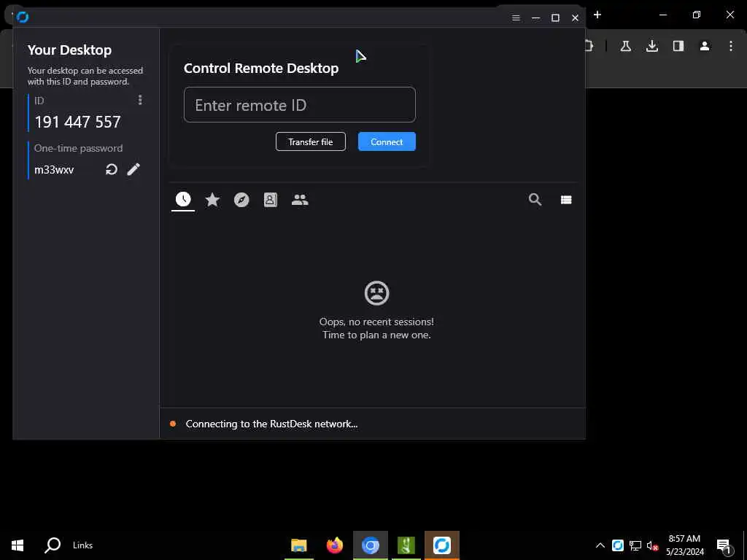Open the browser three-dot menu
Image resolution: width=747 pixels, height=560 pixels.
[731, 46]
